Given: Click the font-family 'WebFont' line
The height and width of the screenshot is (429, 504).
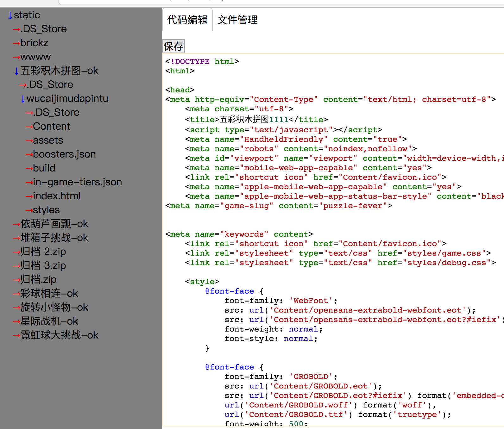Looking at the screenshot, I should tap(281, 301).
